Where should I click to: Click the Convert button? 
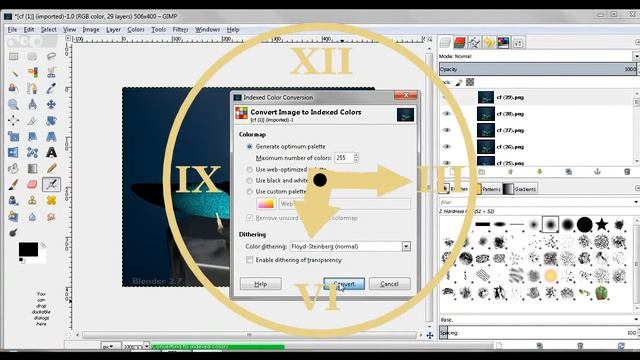(x=344, y=284)
